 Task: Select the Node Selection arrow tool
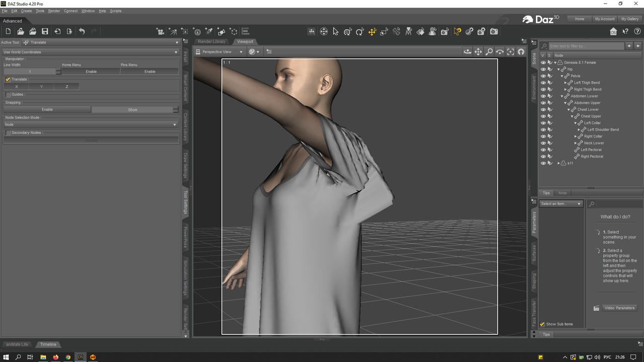click(x=336, y=32)
